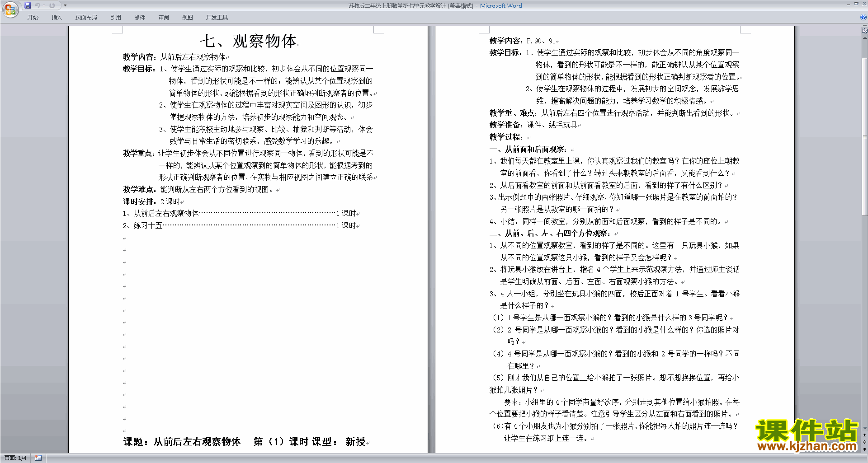Click the line 1、从前后左右观察物体 1课时
868x463 pixels.
[241, 214]
